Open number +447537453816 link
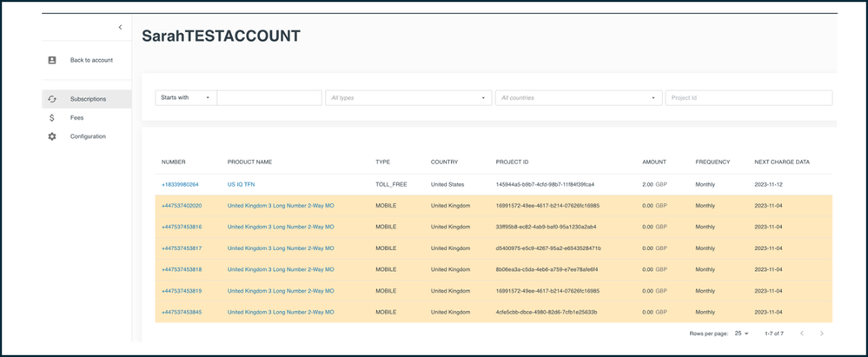The width and height of the screenshot is (868, 357). [182, 227]
